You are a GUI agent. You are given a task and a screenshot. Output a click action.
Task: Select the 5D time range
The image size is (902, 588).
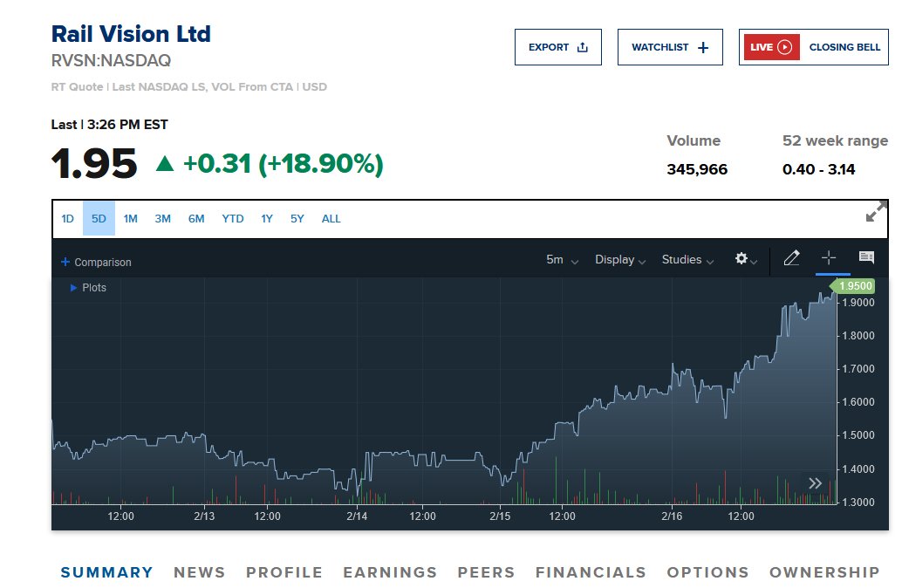[99, 219]
